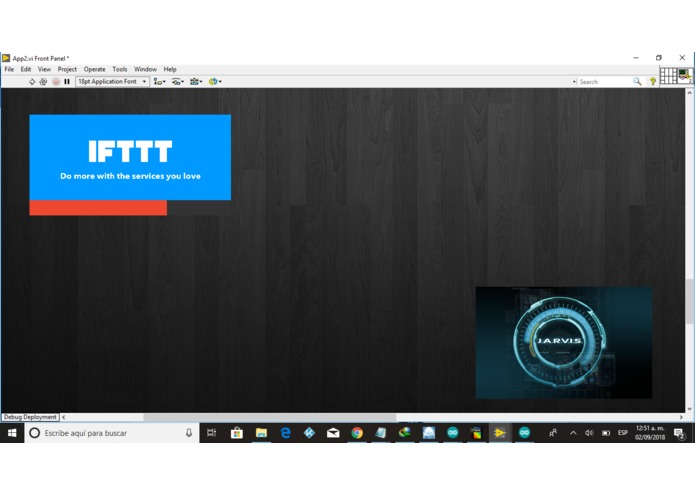
Task: Click the J.A.R.V.I.S. image
Action: [x=564, y=342]
